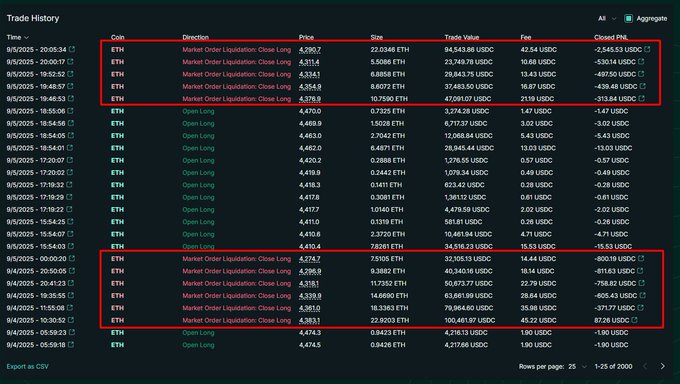680x384 pixels.
Task: Click liquidation price 4,383.1
Action: click(x=310, y=320)
